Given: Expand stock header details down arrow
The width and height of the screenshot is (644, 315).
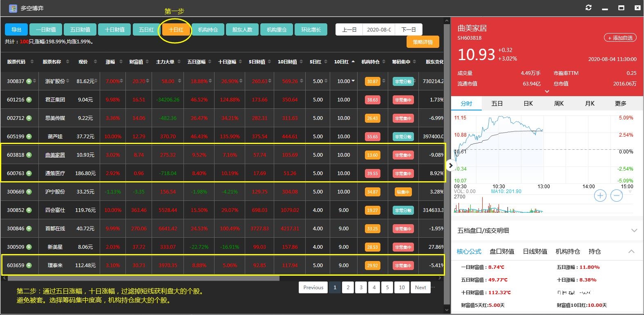Looking at the screenshot, I should coord(547,92).
